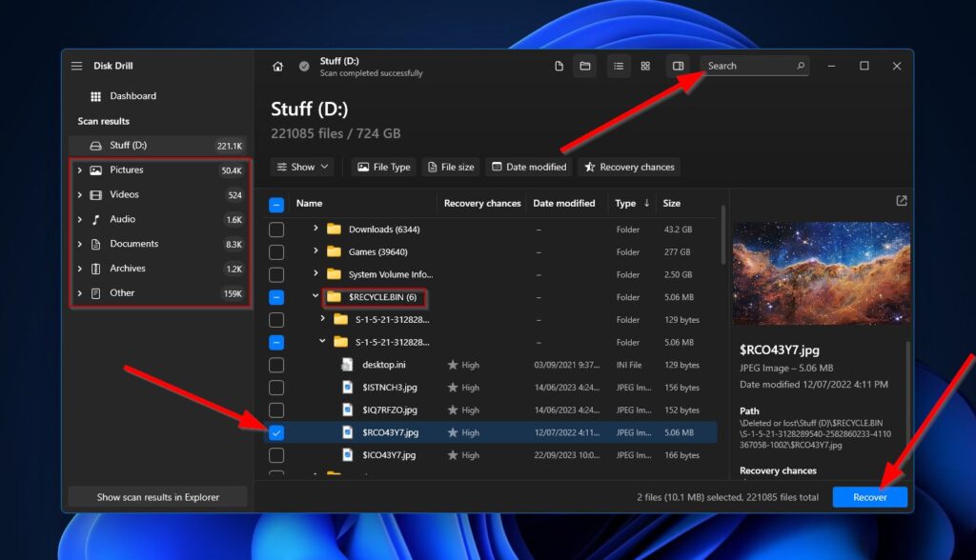Viewport: 976px width, 560px height.
Task: Uncheck the selected $RCO43Y7.jpg file
Action: (x=276, y=432)
